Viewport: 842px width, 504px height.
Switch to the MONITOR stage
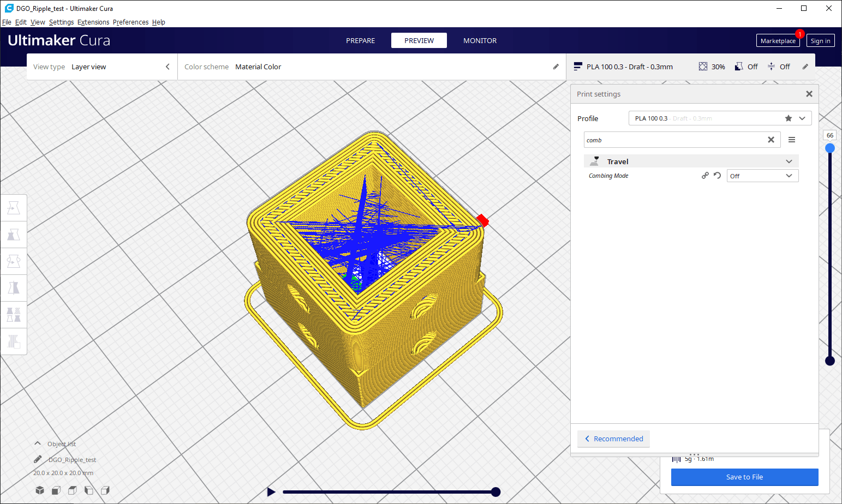(480, 40)
